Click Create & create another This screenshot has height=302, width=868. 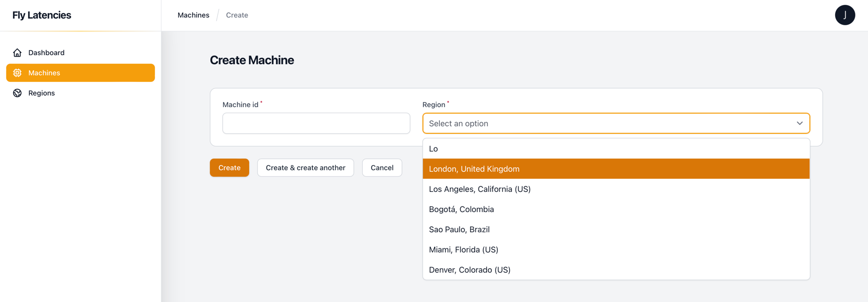[305, 168]
